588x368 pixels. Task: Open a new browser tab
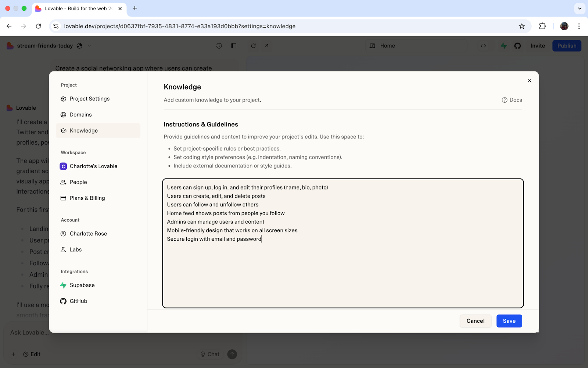(135, 8)
